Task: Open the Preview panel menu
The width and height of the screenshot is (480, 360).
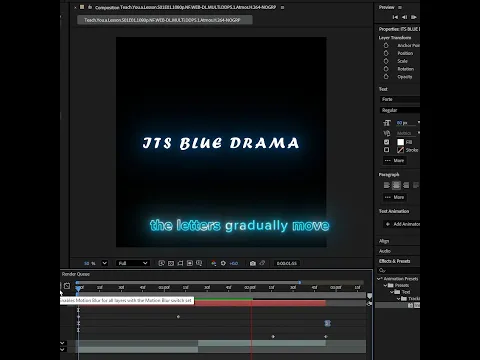Action: (400, 7)
